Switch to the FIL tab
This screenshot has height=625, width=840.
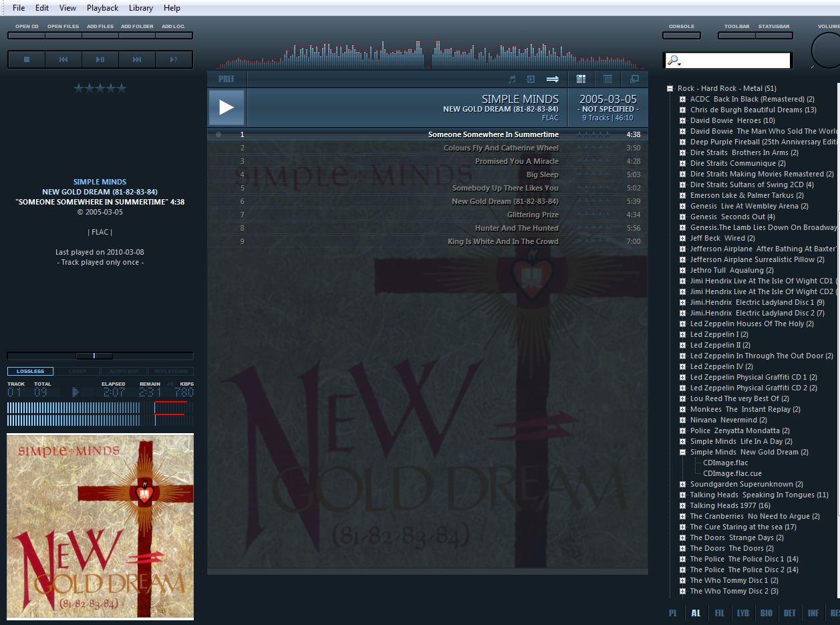[x=719, y=613]
